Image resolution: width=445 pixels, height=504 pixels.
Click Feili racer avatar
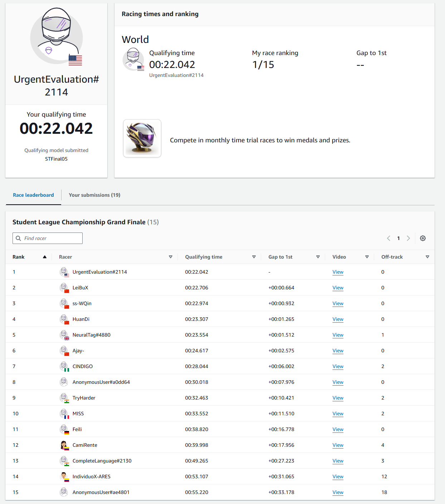(64, 429)
